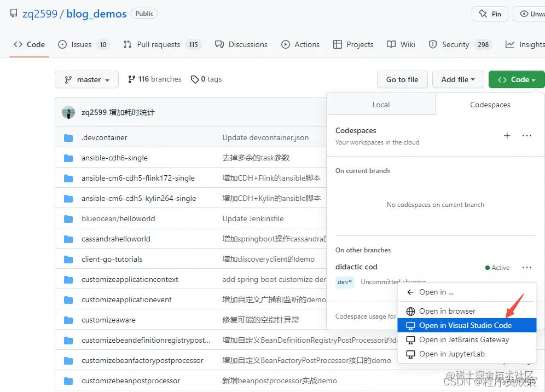View the 0 tags link

coord(206,79)
